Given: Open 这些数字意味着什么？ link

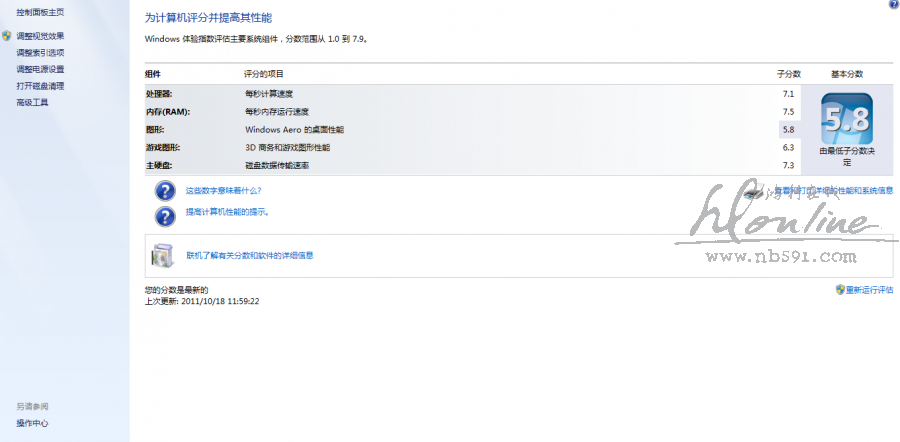Looking at the screenshot, I should coord(224,191).
